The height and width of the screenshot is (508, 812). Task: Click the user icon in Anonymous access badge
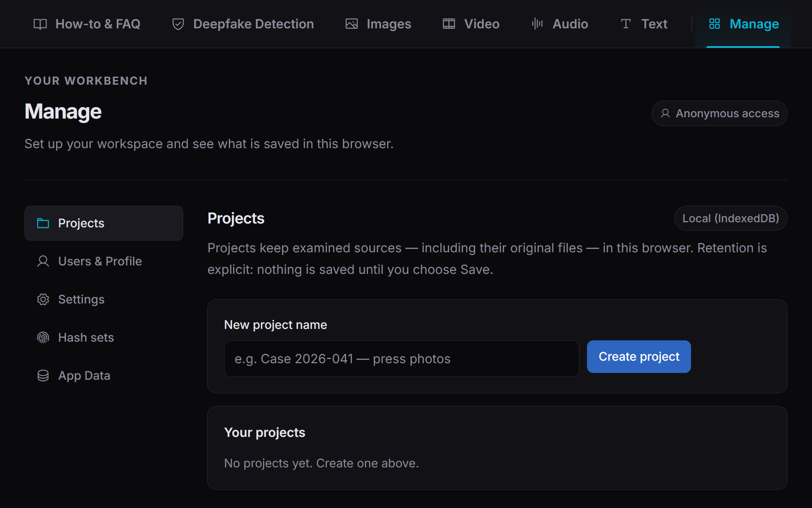point(665,113)
